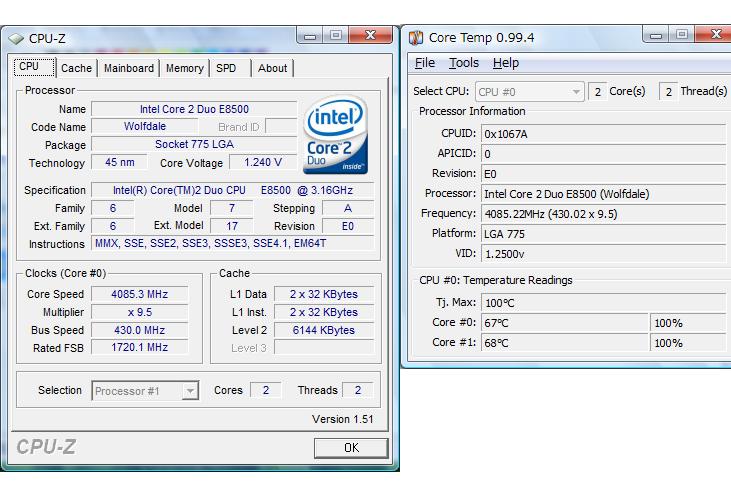
Task: Click the Model value '7' in CPU-Z
Action: [232, 208]
